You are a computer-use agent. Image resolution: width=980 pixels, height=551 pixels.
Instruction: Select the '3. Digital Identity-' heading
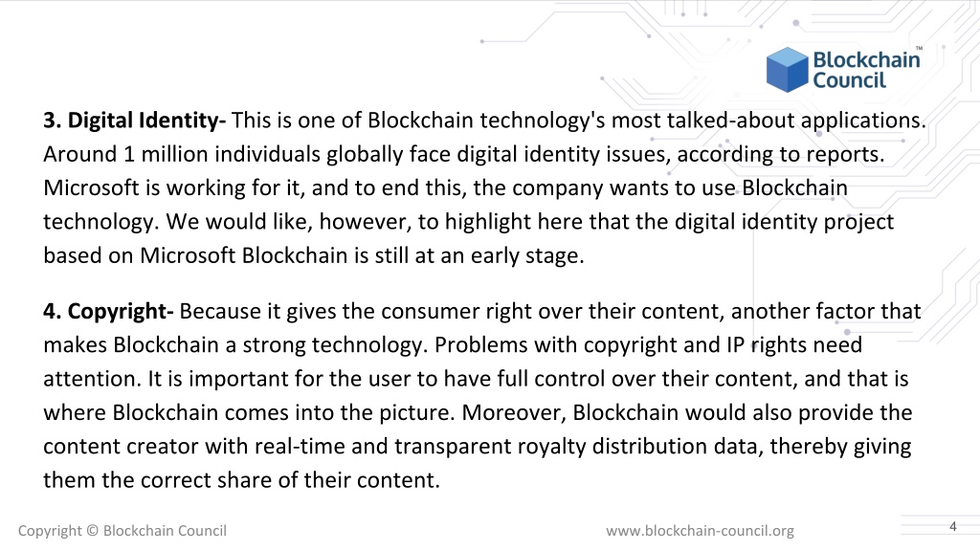134,121
